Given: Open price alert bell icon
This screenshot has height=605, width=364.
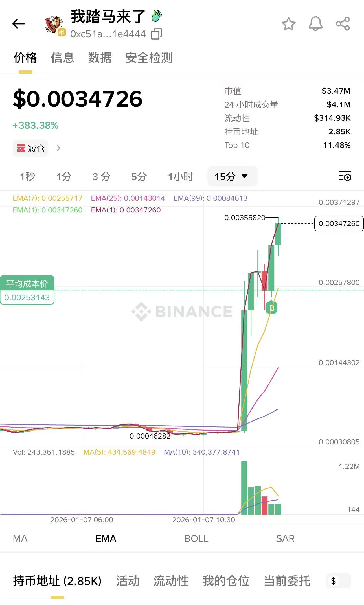Looking at the screenshot, I should pos(315,24).
